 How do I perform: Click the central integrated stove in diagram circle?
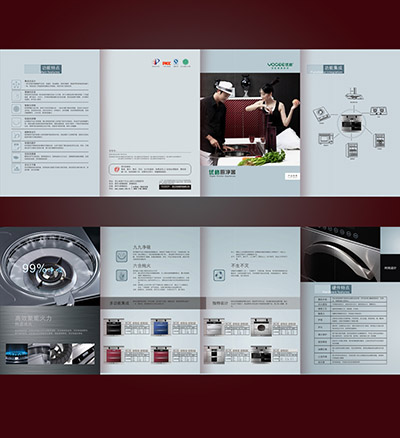point(353,124)
